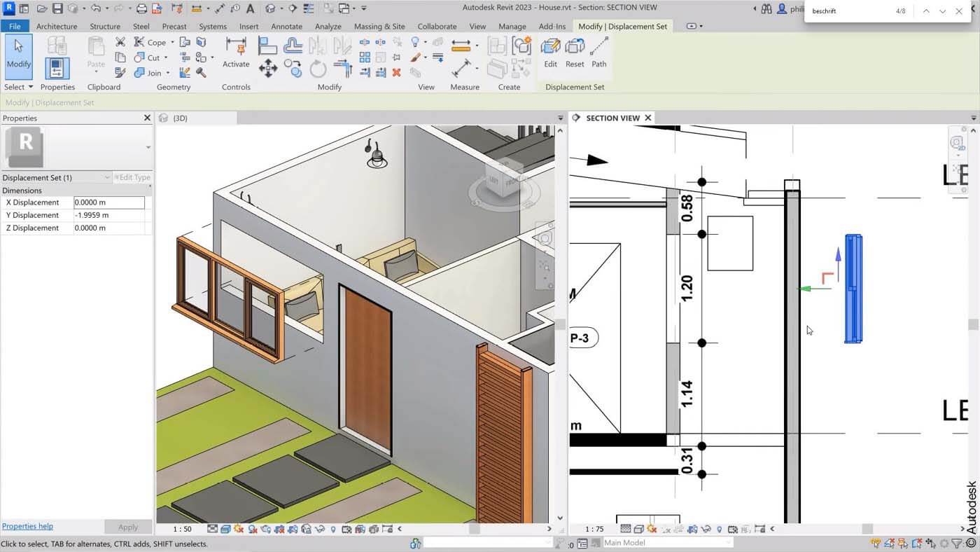
Task: Click Edit Type button in Properties
Action: click(132, 177)
